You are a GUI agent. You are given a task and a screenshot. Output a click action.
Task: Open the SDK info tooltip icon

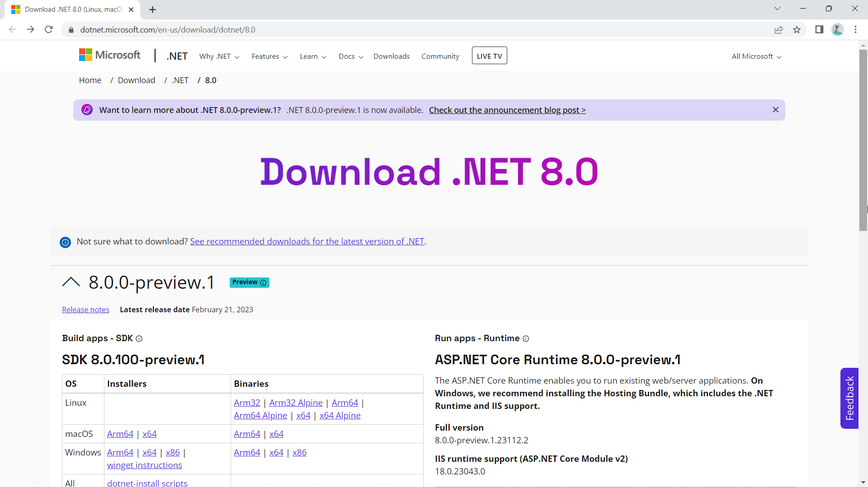(139, 338)
